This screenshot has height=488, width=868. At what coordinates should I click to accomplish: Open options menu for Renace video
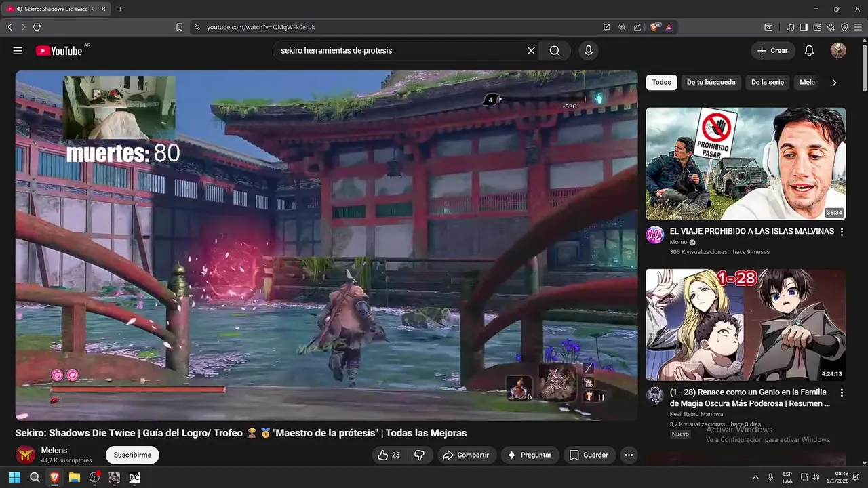pyautogui.click(x=842, y=393)
